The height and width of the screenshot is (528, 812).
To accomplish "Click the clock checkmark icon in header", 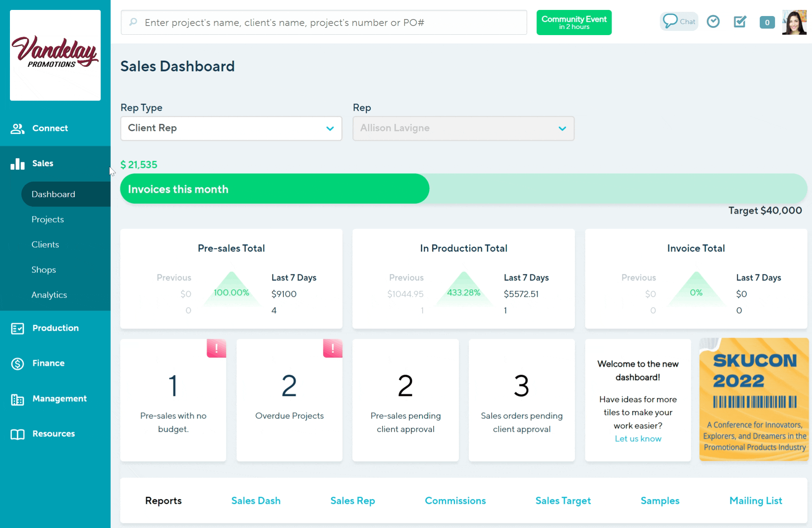I will (713, 22).
